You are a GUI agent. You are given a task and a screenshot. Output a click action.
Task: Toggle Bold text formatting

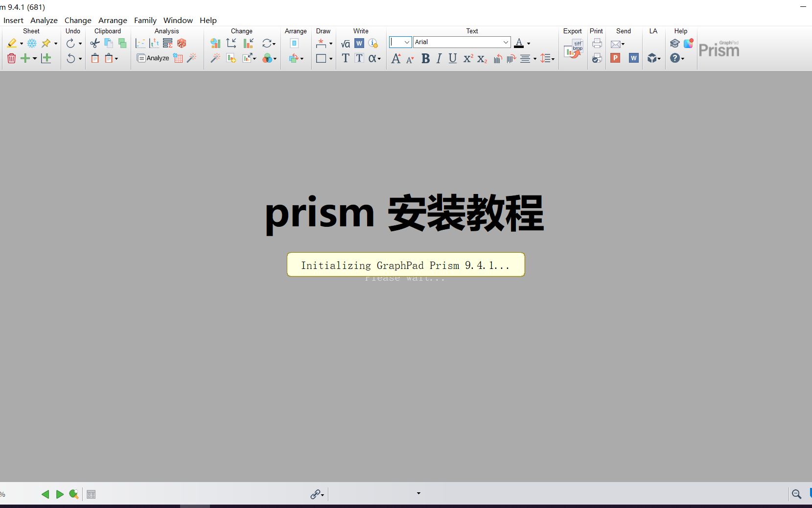click(425, 59)
